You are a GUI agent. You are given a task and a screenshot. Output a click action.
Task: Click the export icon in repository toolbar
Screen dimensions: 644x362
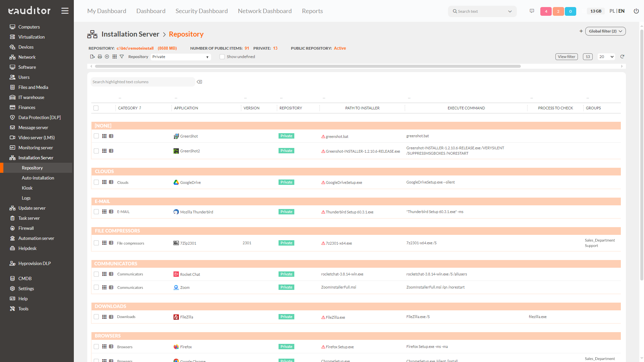pos(92,57)
